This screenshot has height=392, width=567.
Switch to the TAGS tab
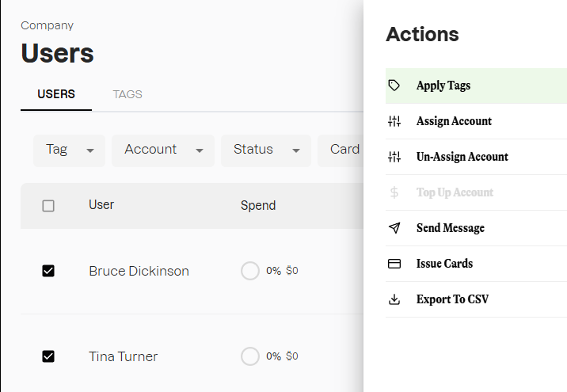(x=127, y=94)
